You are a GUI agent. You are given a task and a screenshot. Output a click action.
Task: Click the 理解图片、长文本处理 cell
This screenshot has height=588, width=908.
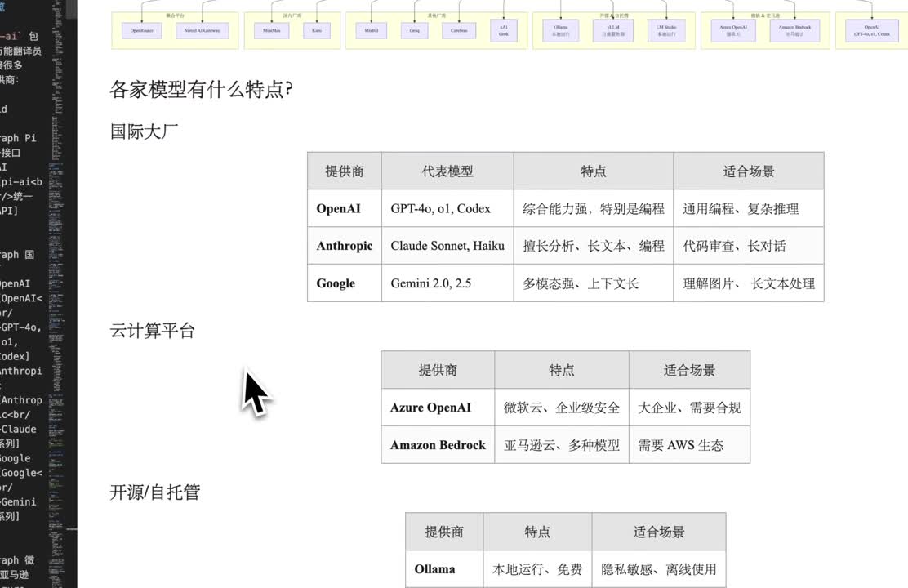[749, 283]
